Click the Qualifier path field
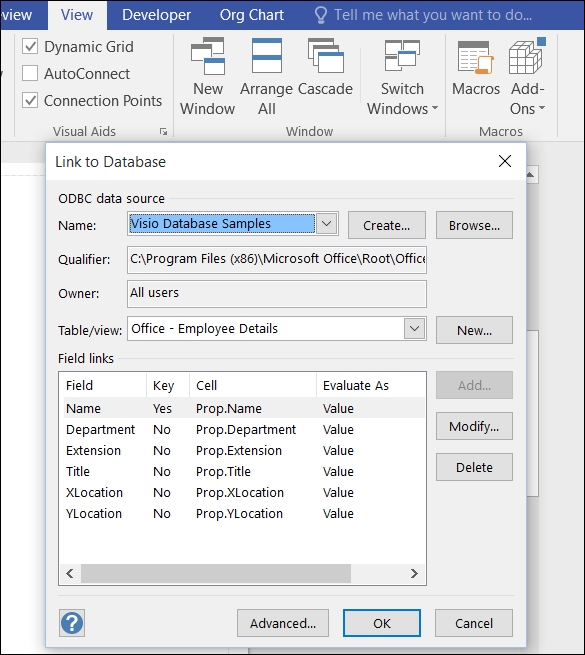 click(277, 259)
